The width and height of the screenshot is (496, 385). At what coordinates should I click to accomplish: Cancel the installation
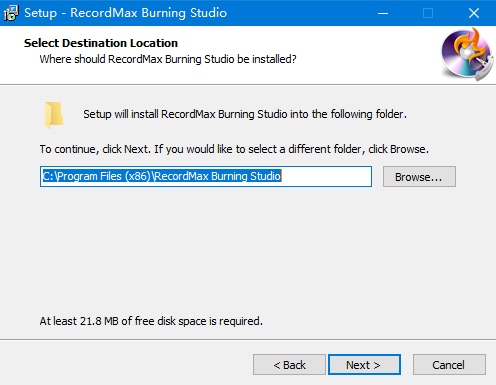449,365
